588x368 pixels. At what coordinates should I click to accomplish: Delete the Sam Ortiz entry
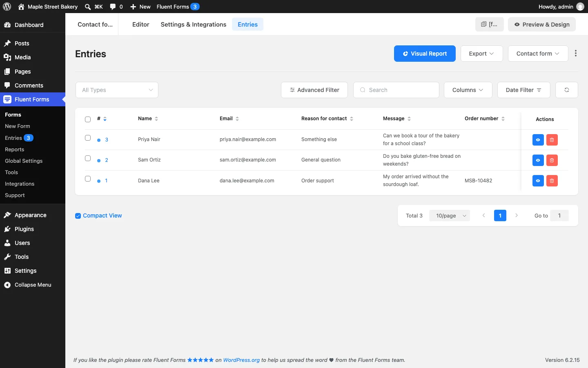[x=552, y=160]
